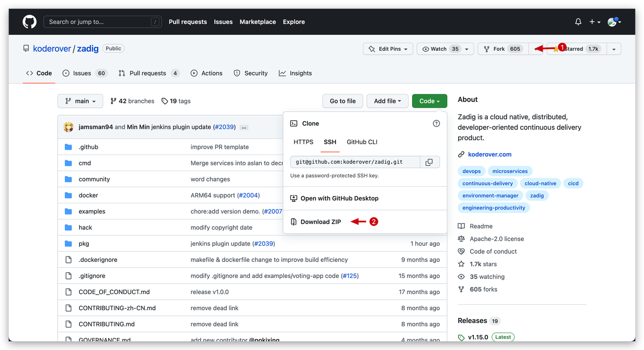Click the commit ellipsis expand icon
644x350 pixels.
pyautogui.click(x=244, y=127)
